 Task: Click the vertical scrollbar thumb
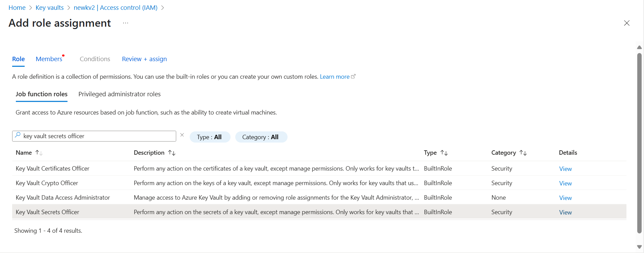[639, 143]
